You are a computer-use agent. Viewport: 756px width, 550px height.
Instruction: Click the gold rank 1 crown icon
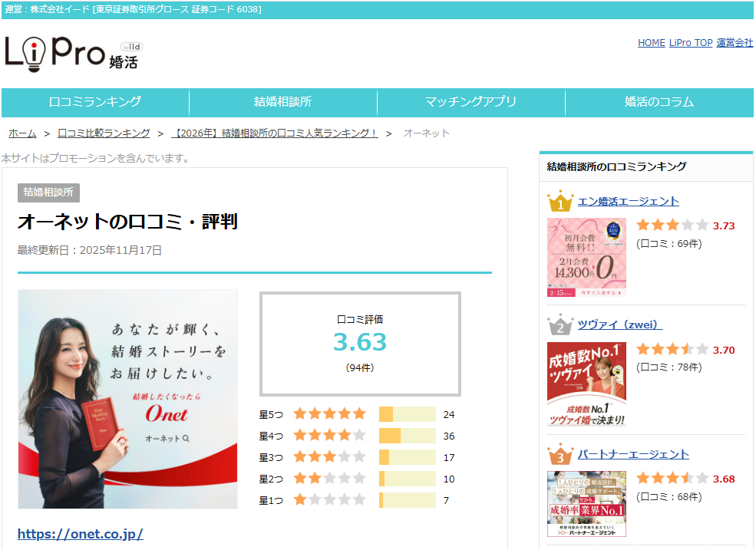(560, 202)
